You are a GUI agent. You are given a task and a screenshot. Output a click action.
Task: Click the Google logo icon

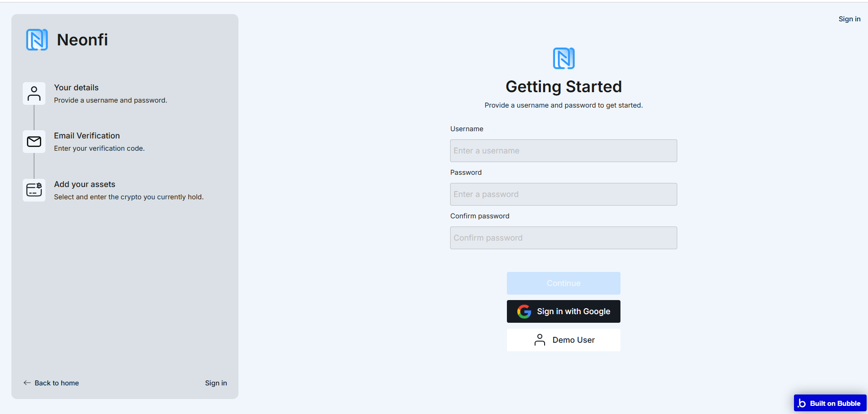pyautogui.click(x=524, y=311)
